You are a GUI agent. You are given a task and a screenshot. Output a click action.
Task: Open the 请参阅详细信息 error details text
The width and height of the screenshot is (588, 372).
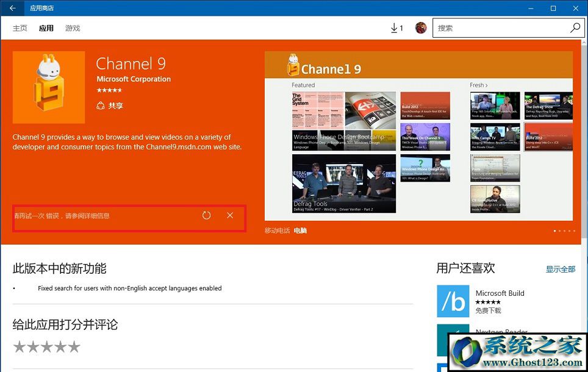click(87, 216)
